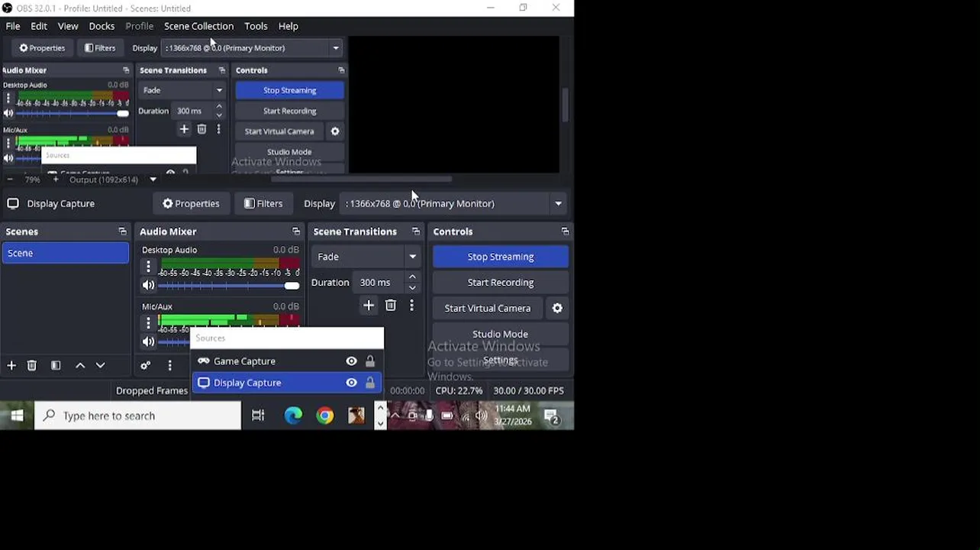The image size is (980, 550).
Task: Select the Game Capture source row
Action: pyautogui.click(x=287, y=361)
